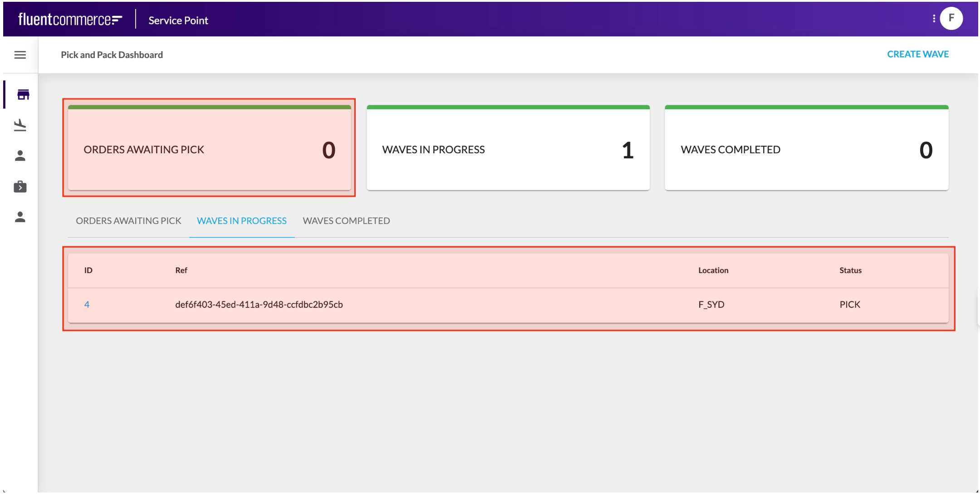Click the Waves Completed summary card

[806, 148]
